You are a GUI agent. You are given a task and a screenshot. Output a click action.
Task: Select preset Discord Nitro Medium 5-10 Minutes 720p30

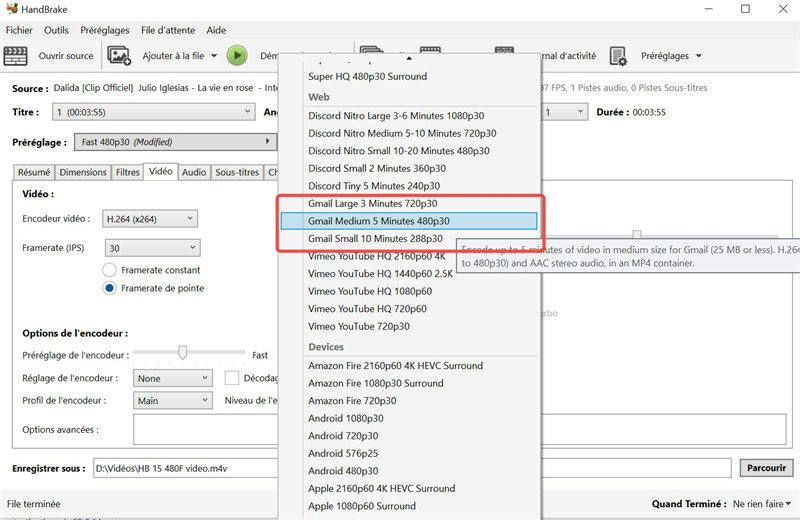coord(402,133)
